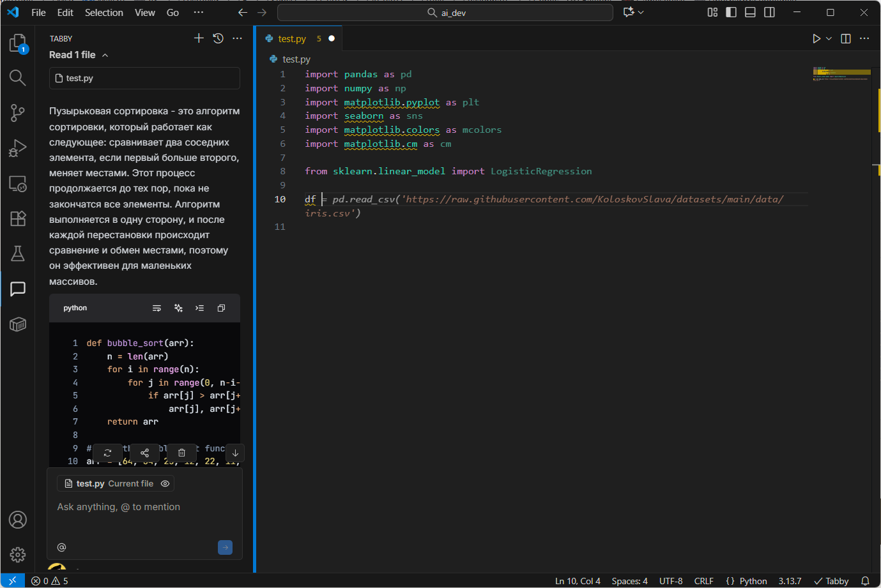Open the Explorer view in activity bar

17,43
